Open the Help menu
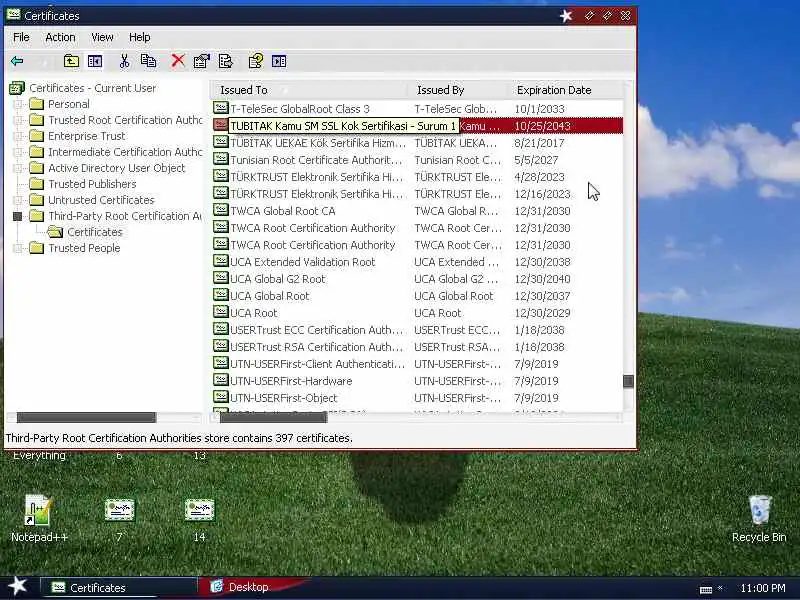The image size is (800, 600). tap(139, 37)
